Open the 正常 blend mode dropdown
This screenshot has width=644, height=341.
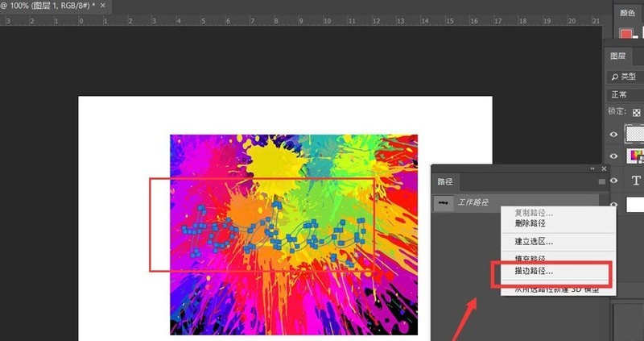(625, 95)
